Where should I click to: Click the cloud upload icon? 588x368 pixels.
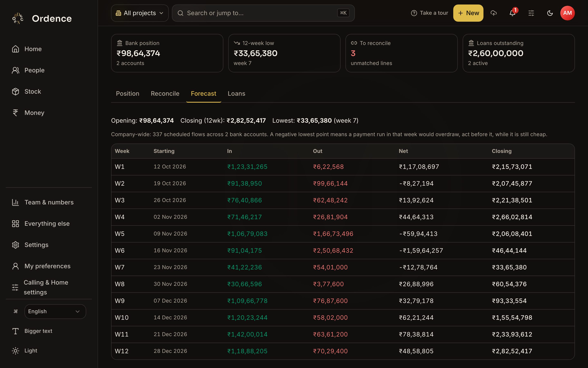point(493,13)
